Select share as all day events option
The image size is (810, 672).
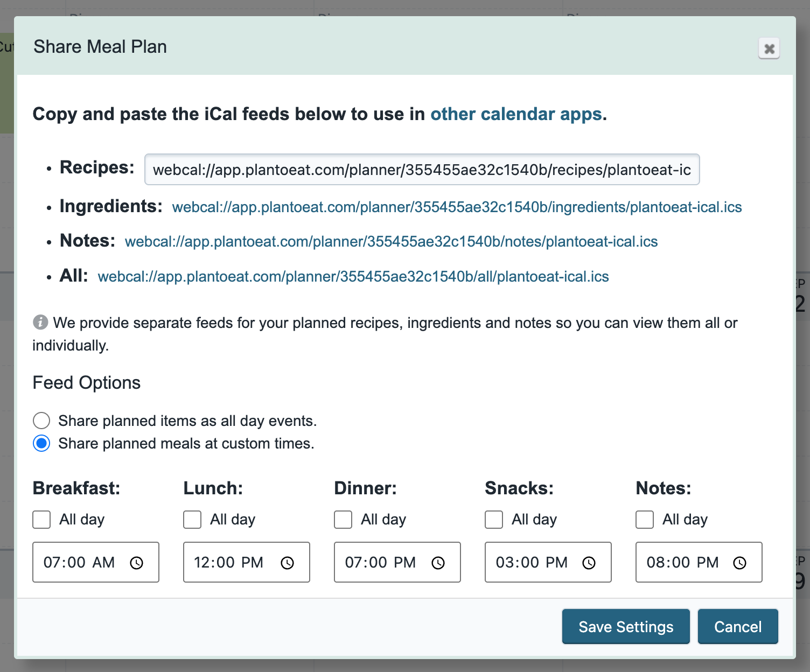coord(41,421)
